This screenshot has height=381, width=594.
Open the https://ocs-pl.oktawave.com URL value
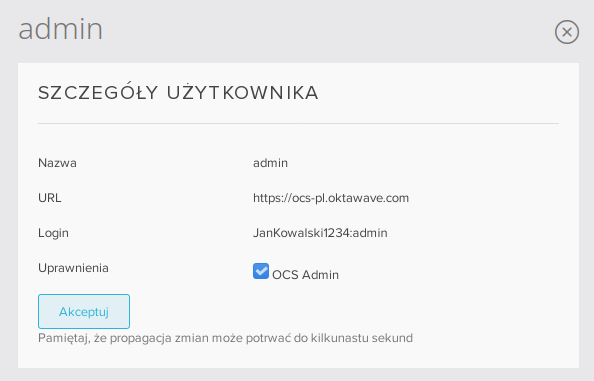331,198
